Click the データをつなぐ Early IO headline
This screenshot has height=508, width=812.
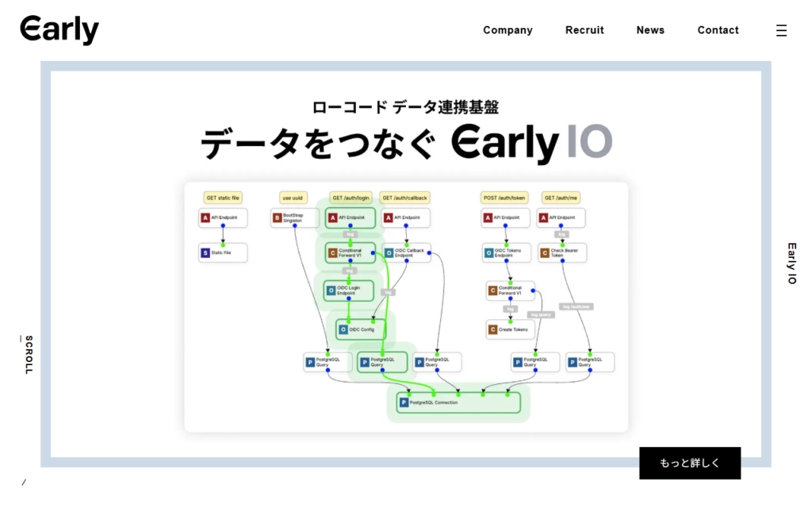[x=407, y=143]
